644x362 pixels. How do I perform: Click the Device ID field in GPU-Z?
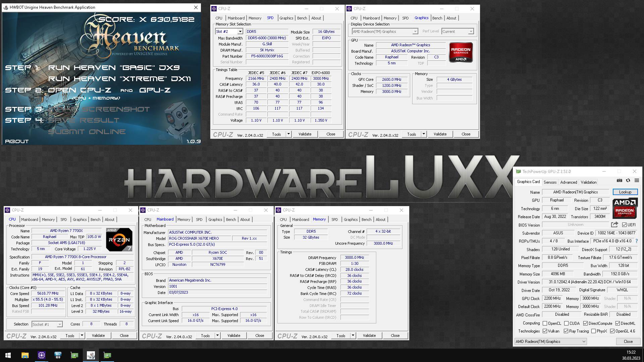pos(616,233)
